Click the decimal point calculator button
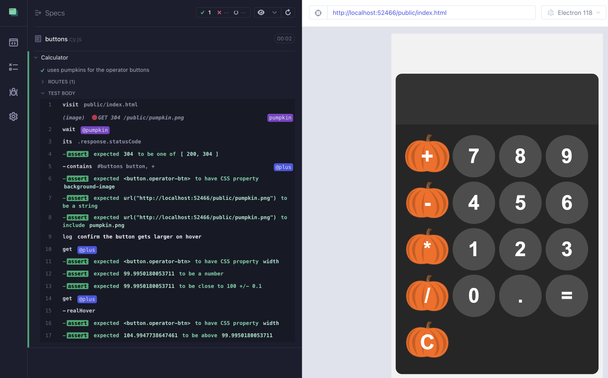608x378 pixels. tap(520, 295)
